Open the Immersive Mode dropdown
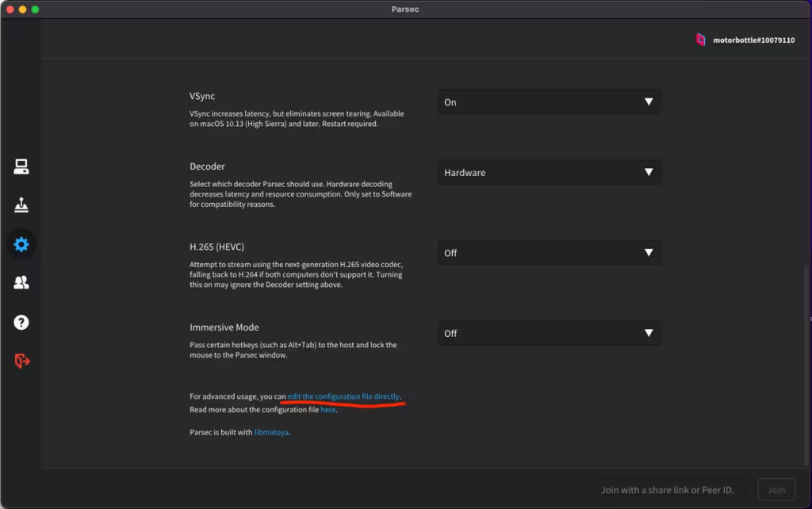The width and height of the screenshot is (812, 509). click(x=549, y=334)
